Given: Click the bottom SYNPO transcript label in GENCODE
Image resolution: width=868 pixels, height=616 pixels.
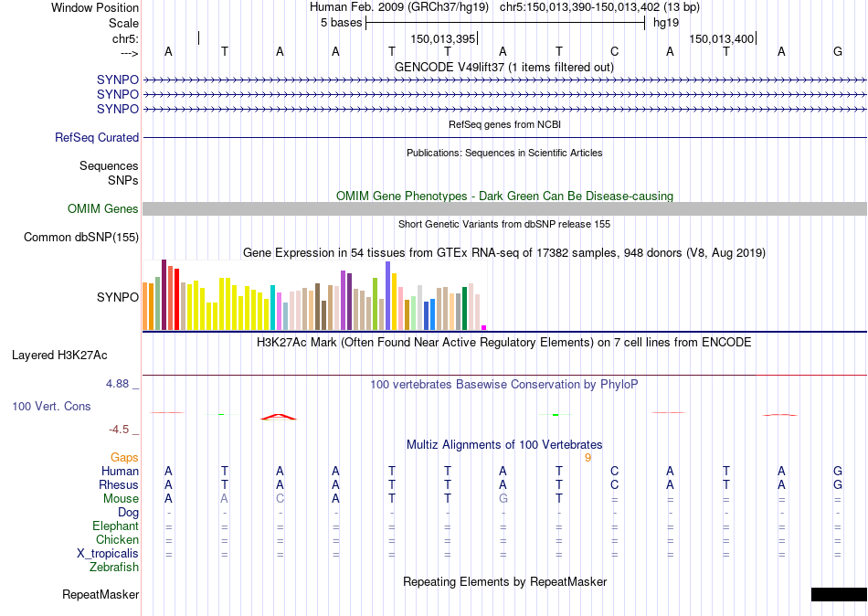Looking at the screenshot, I should point(117,109).
